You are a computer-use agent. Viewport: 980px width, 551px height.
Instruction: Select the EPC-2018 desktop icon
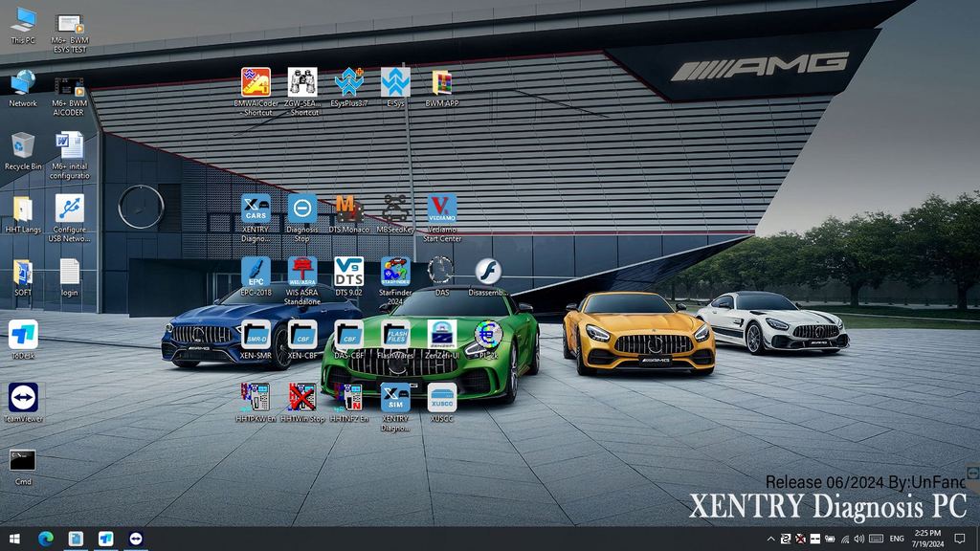[x=256, y=272]
